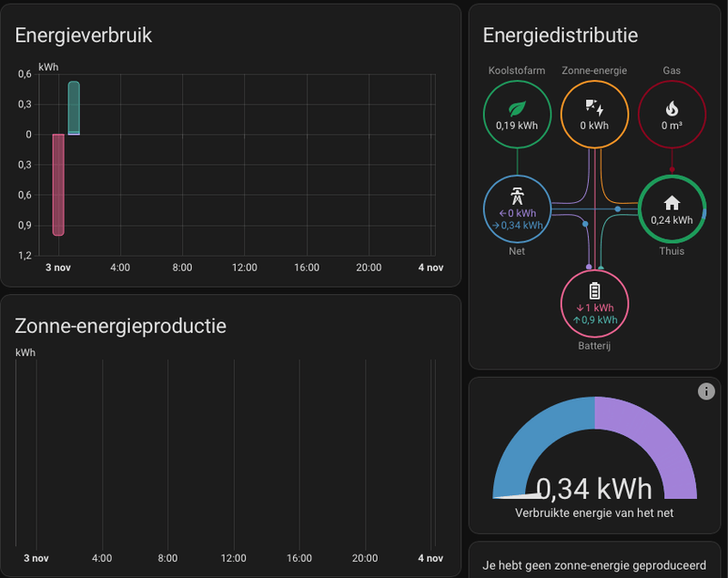This screenshot has height=578, width=728.
Task: Click the green leaf icon in Koolstofarm circle
Action: [517, 108]
